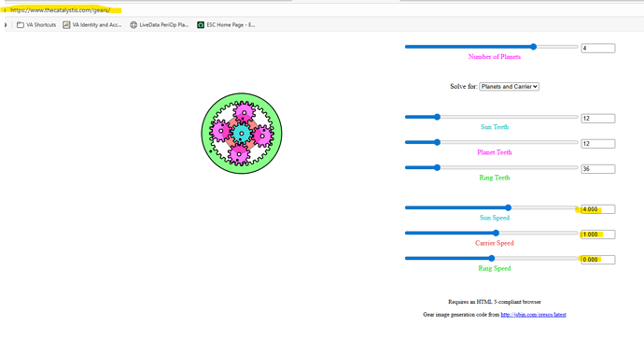Click the Carrier Speed slider handle
Screen dimensions: 644x342
point(497,233)
